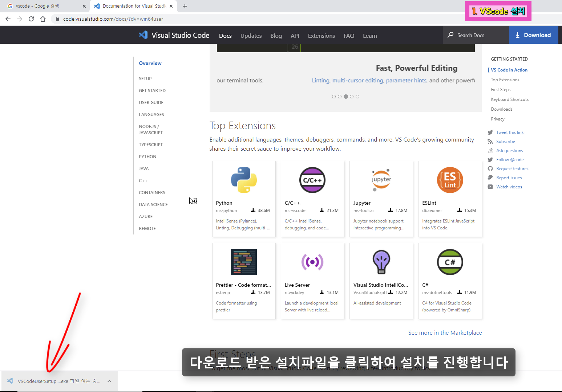
Task: Select the fourth carousel dot
Action: click(352, 97)
